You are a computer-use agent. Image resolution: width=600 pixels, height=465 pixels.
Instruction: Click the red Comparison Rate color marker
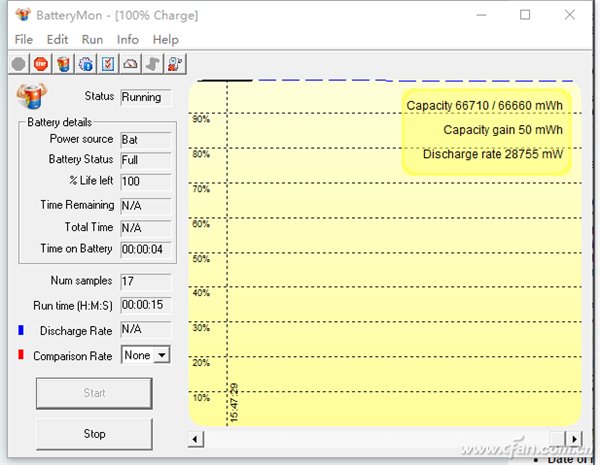click(21, 355)
